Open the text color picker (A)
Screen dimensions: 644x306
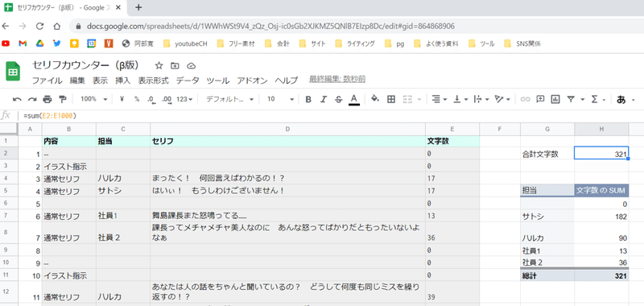(354, 99)
